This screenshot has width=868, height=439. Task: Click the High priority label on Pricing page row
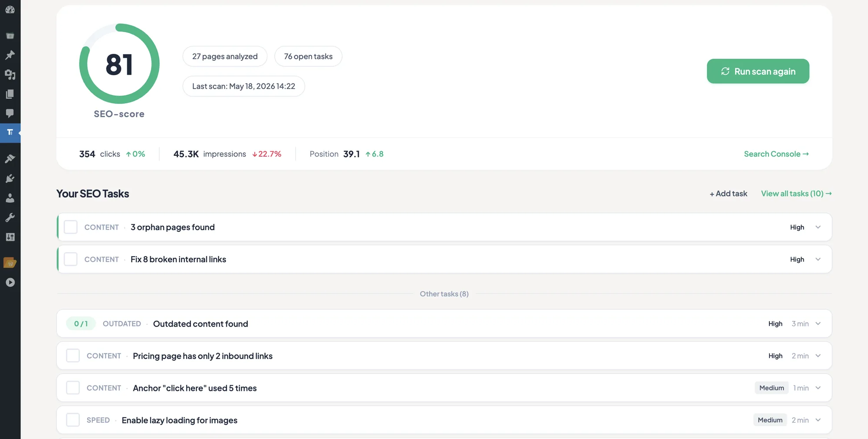775,356
